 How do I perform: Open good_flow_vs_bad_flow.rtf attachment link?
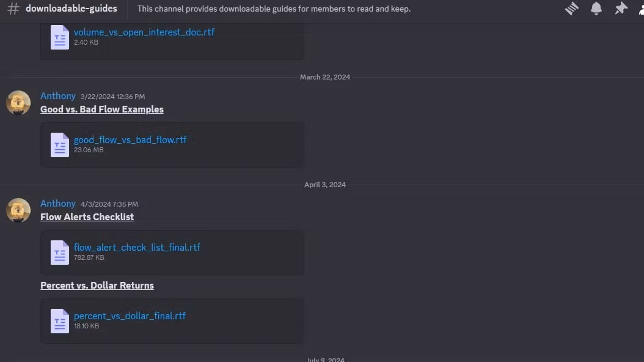pos(130,139)
